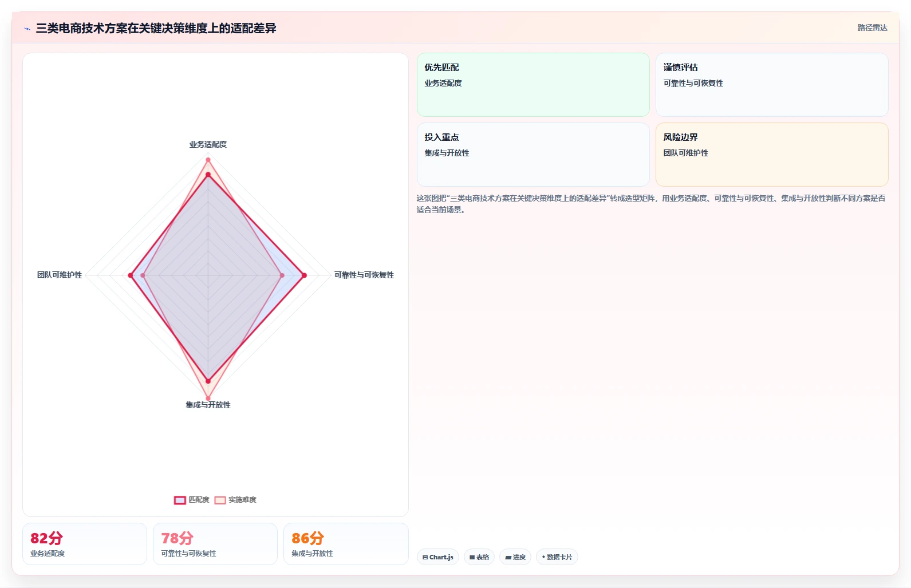The height and width of the screenshot is (588, 911).
Task: Click the 实施难度 data point on 集成与开放性 axis
Action: [208, 398]
